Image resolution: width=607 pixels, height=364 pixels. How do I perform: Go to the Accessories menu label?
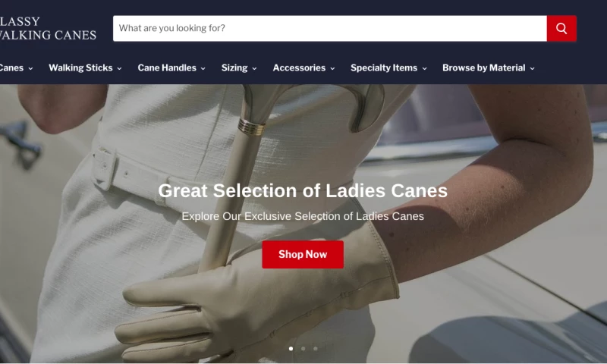(x=299, y=67)
